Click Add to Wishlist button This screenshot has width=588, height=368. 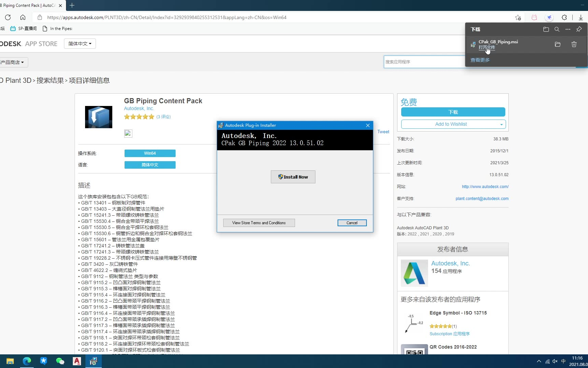(451, 124)
